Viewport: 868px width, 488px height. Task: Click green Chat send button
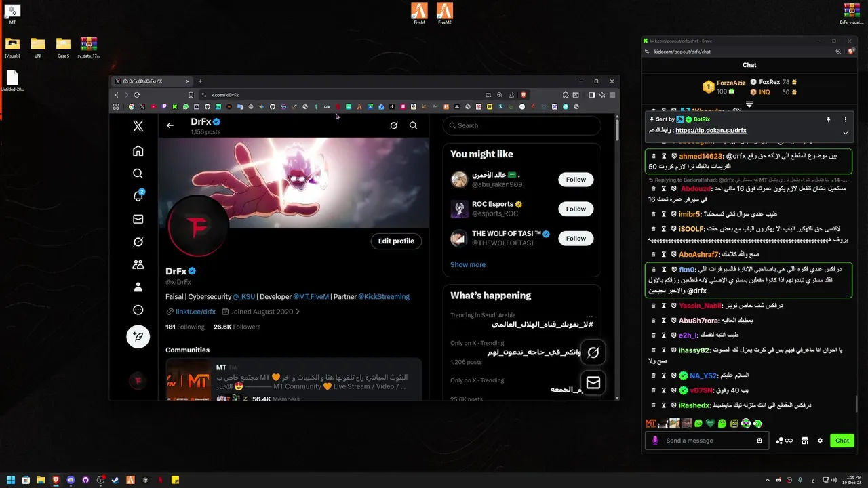(x=842, y=441)
